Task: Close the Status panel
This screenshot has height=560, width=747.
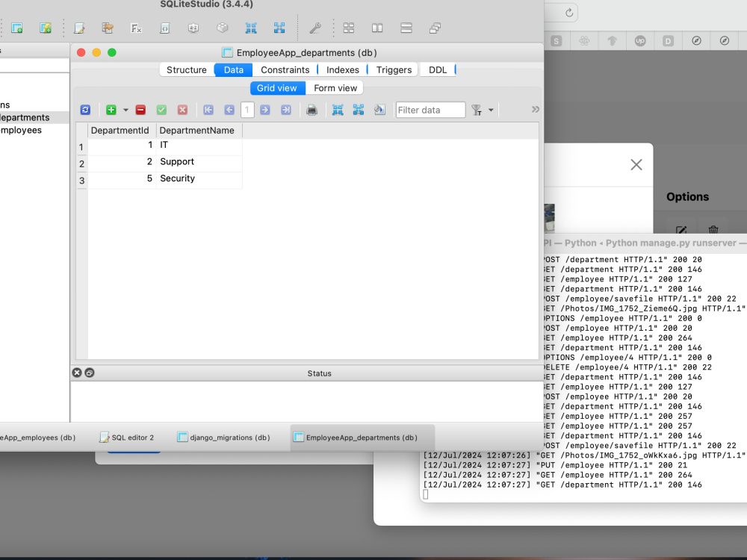Action: point(77,373)
